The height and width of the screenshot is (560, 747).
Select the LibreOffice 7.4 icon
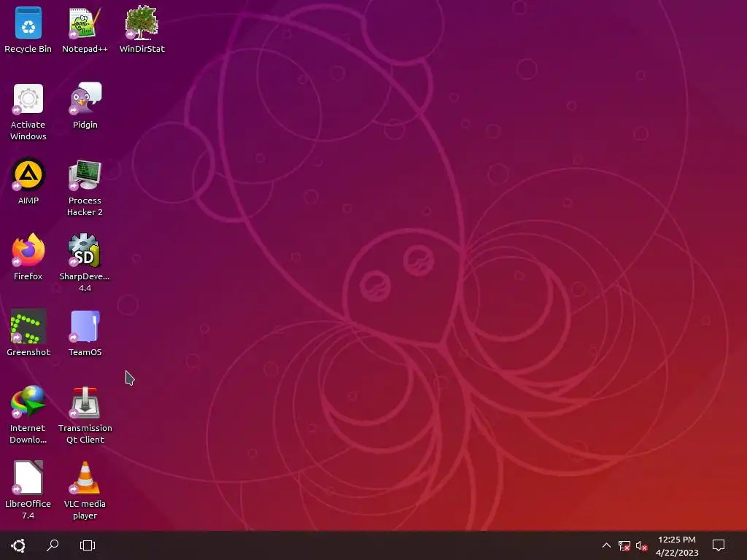(x=28, y=477)
